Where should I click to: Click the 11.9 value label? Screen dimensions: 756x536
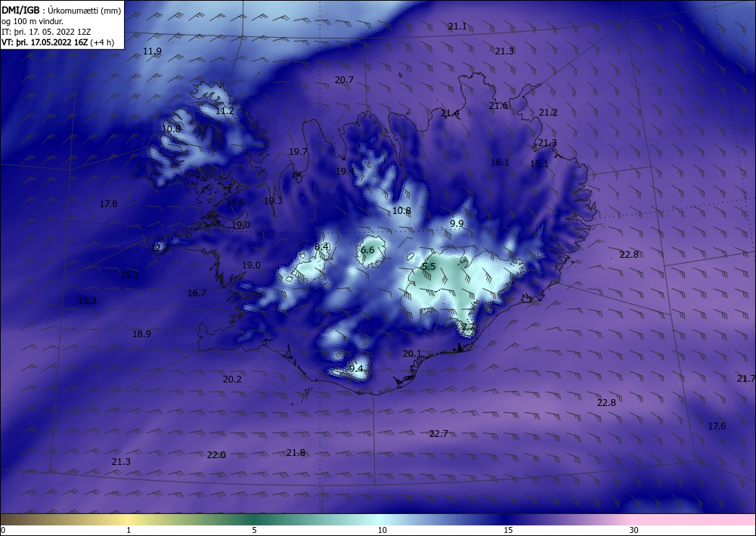[x=153, y=51]
